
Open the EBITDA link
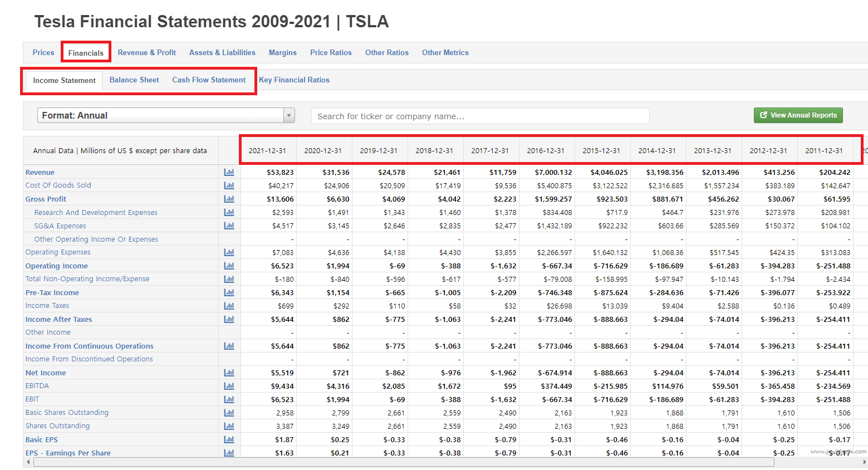37,386
